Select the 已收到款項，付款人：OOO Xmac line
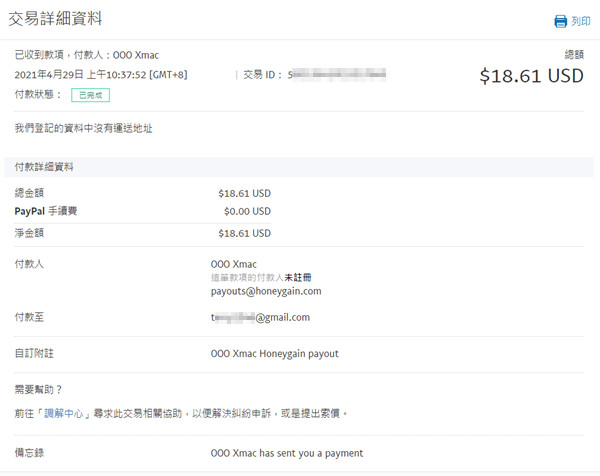The image size is (600, 476). pos(86,55)
